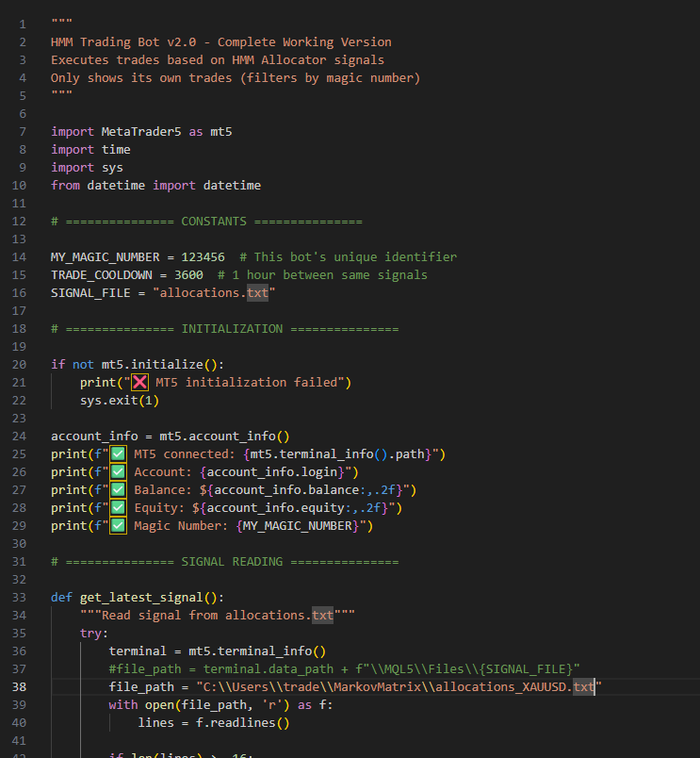Click the red cross emoji in print
This screenshot has width=700, height=758.
click(x=139, y=383)
